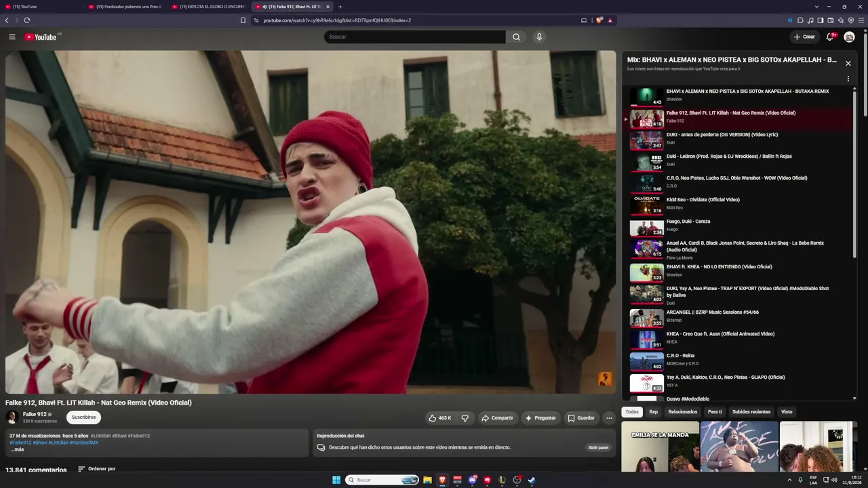The height and width of the screenshot is (488, 868).
Task: Dislike the video with thumbs down
Action: (x=465, y=418)
